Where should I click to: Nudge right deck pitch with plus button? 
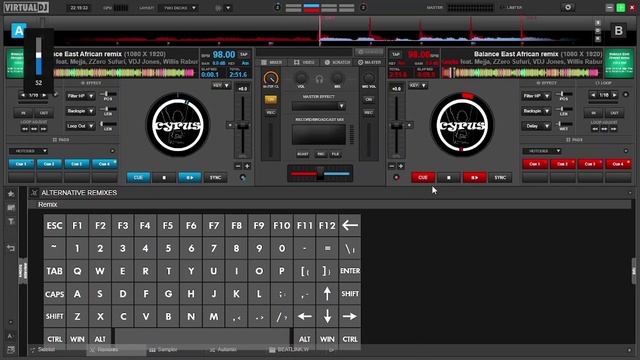401,166
